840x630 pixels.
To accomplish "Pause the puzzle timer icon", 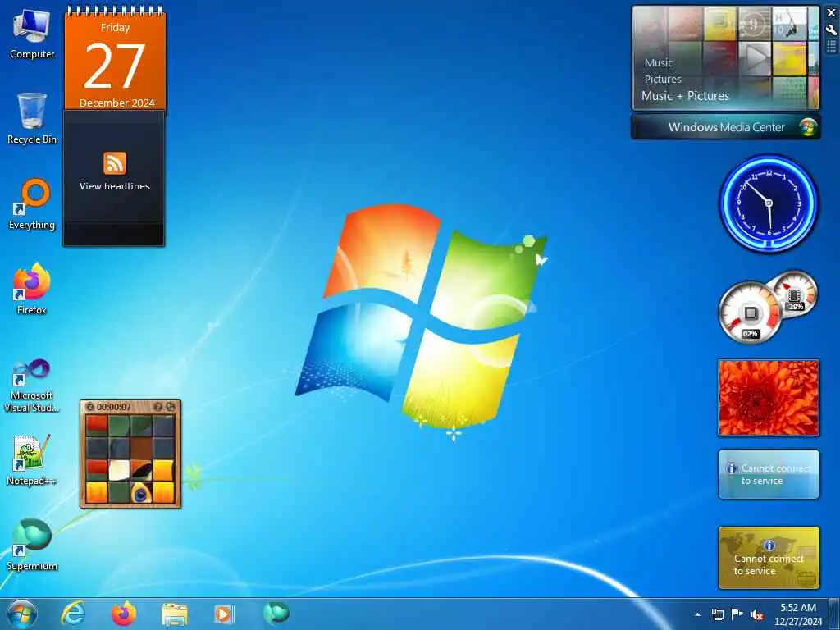I will [90, 407].
